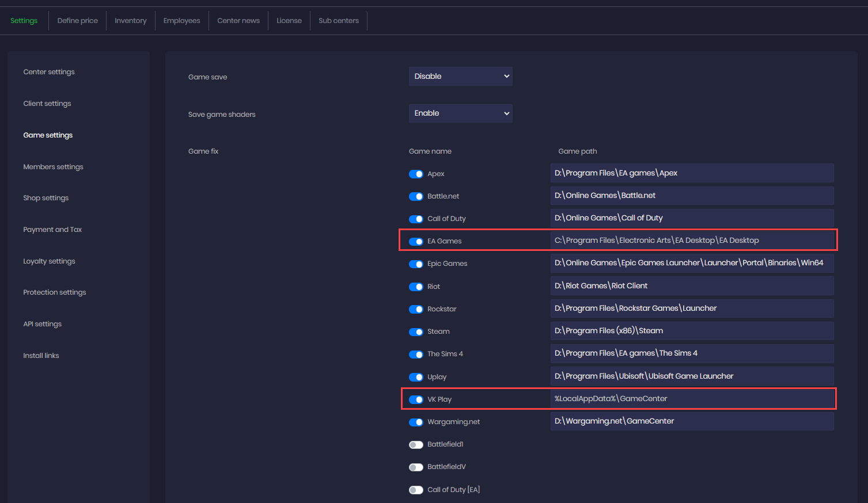Open the Inventory tab

point(131,21)
